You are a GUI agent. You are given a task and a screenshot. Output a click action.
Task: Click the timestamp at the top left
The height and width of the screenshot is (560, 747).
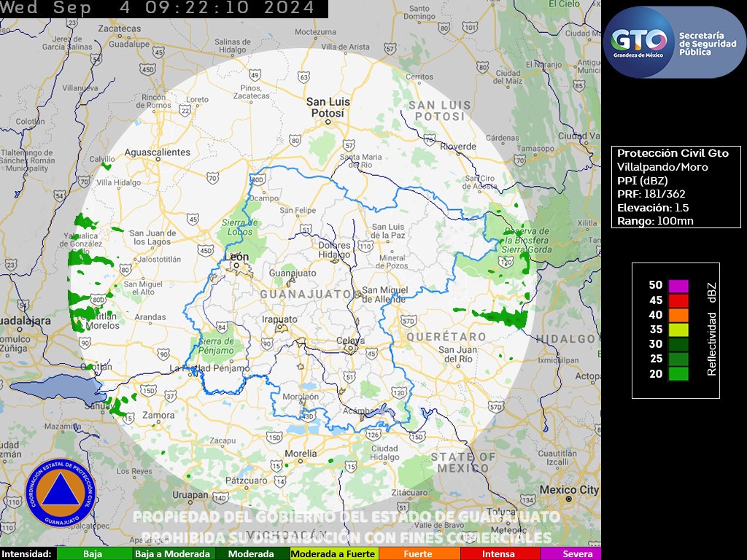click(158, 8)
